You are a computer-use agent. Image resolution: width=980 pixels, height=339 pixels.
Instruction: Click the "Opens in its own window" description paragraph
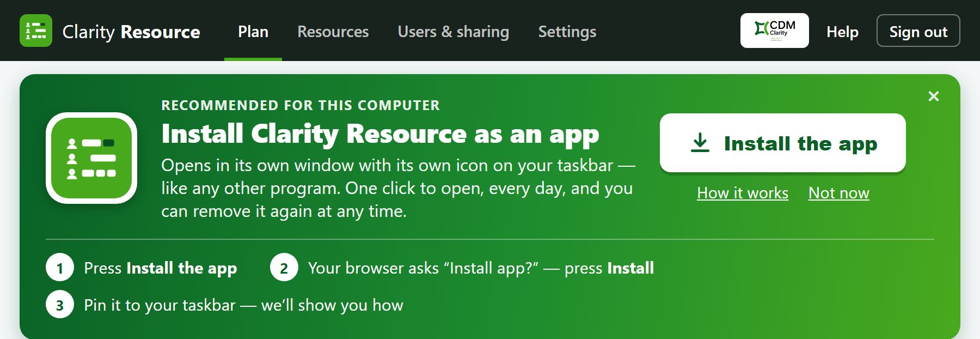point(398,188)
